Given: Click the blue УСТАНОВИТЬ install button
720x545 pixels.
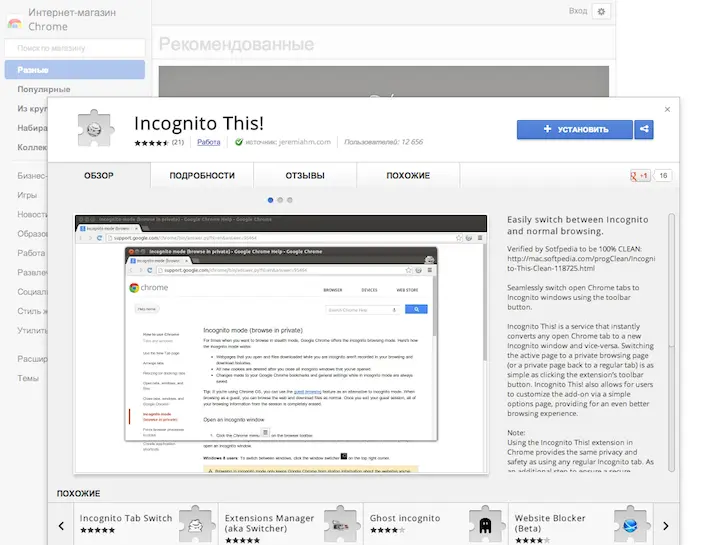Looking at the screenshot, I should point(575,129).
